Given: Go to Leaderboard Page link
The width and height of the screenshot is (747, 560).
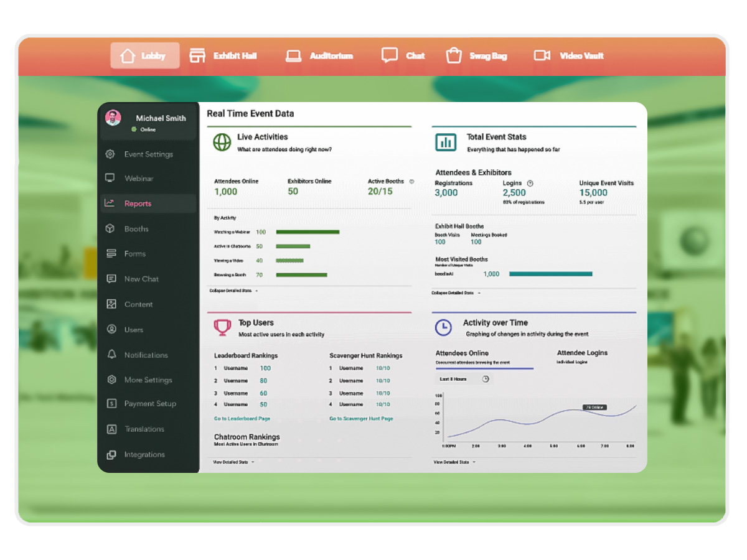Looking at the screenshot, I should click(242, 419).
